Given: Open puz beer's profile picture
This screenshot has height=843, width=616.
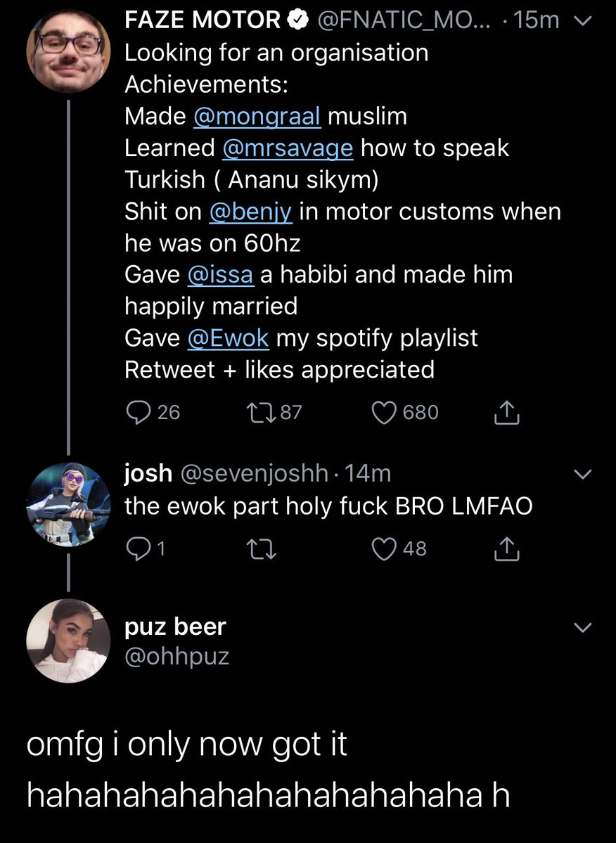Looking at the screenshot, I should point(68,641).
